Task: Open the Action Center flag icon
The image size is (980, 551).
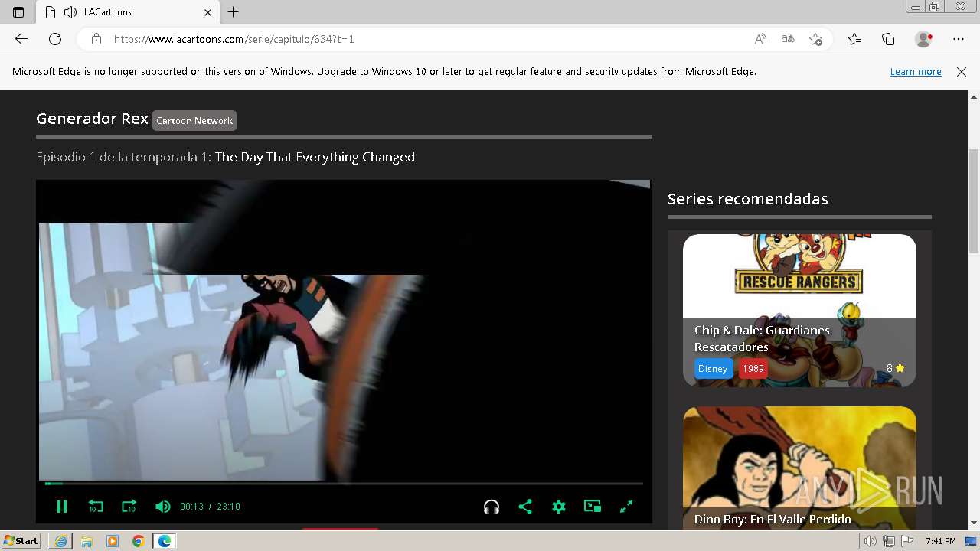Action: (907, 541)
